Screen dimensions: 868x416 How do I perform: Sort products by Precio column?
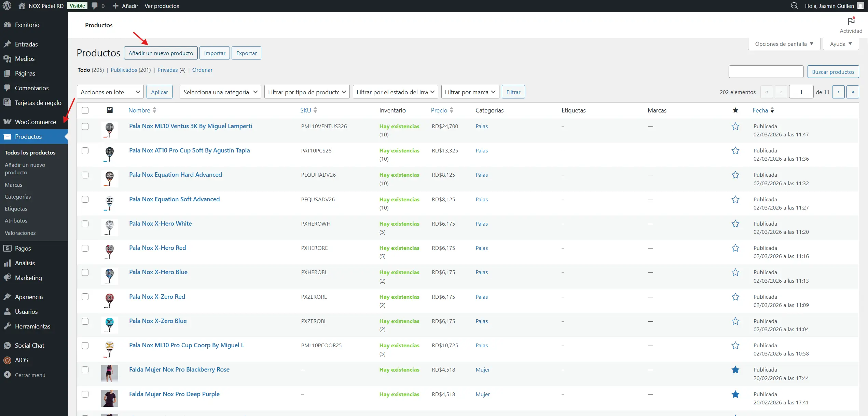[442, 110]
